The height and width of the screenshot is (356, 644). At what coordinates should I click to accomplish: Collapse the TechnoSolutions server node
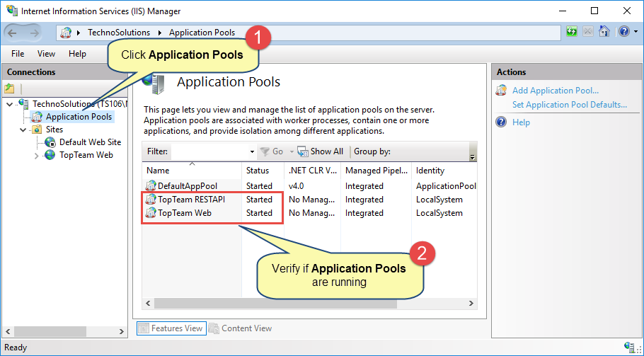click(9, 104)
